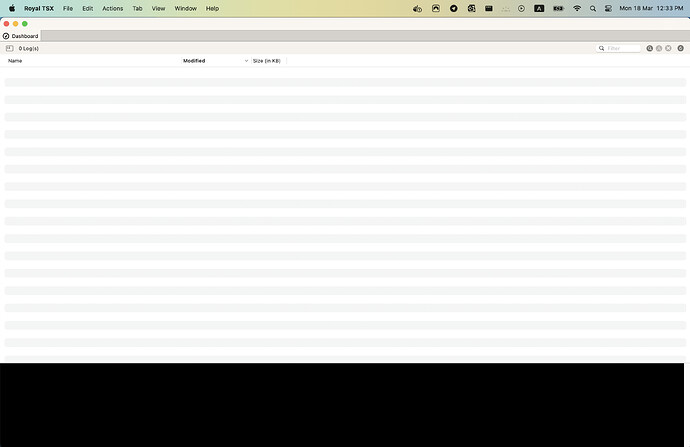Screen dimensions: 690x447
Task: Open the File menu
Action: (x=68, y=8)
